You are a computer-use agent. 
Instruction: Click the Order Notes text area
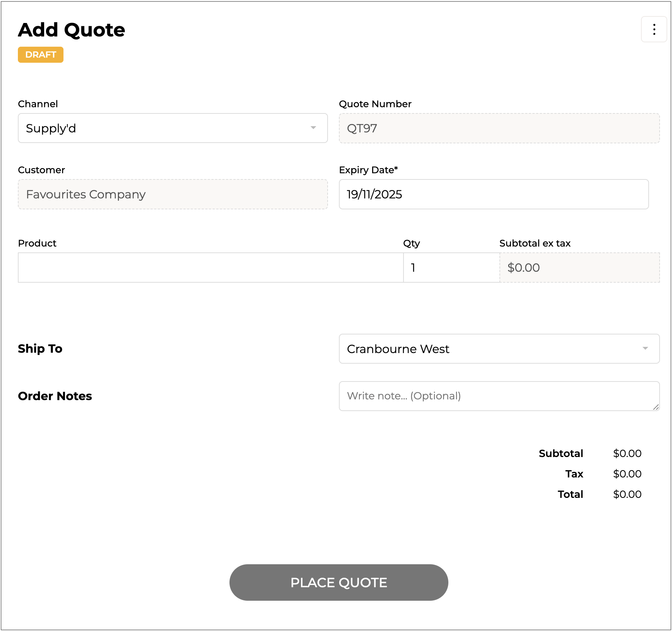point(498,396)
